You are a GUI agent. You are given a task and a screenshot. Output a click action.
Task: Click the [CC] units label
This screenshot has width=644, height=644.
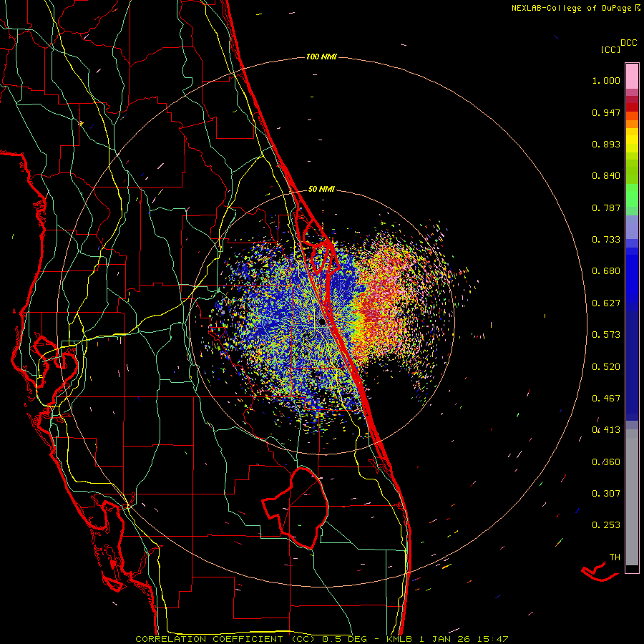point(610,49)
